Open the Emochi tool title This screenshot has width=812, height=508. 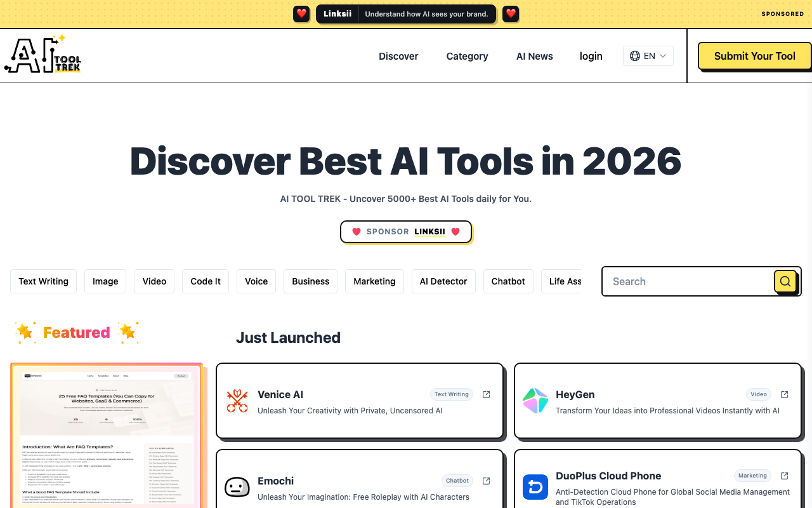click(276, 481)
